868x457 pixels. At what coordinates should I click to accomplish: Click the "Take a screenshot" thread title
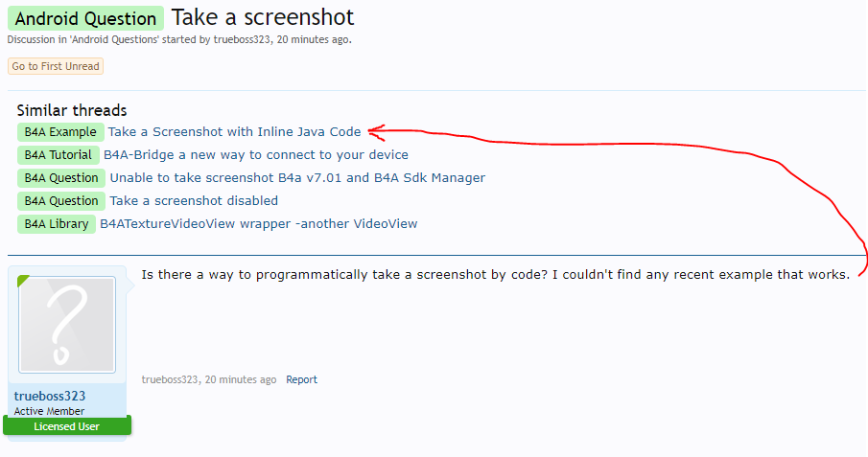click(263, 17)
